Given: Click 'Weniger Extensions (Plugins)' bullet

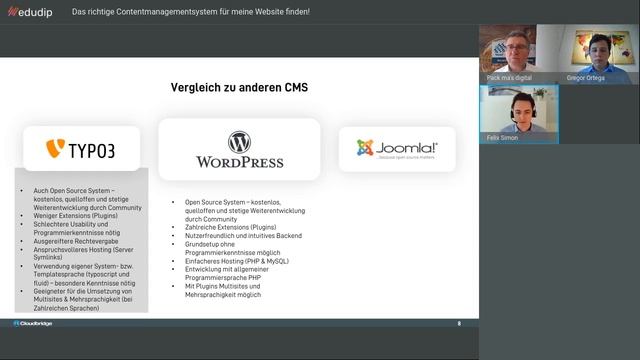Looking at the screenshot, I should [76, 216].
